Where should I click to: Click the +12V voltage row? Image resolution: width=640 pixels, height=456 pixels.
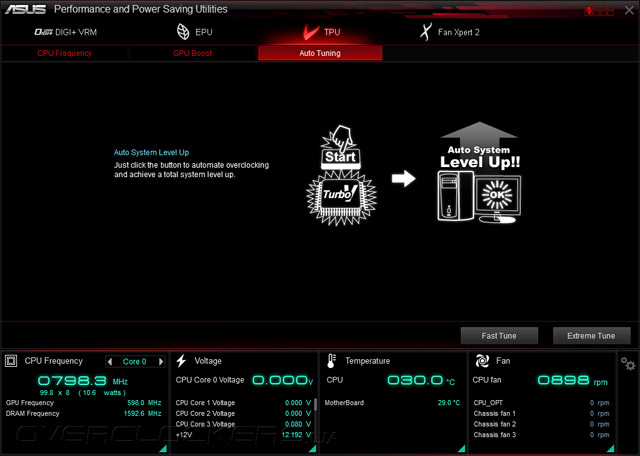243,435
